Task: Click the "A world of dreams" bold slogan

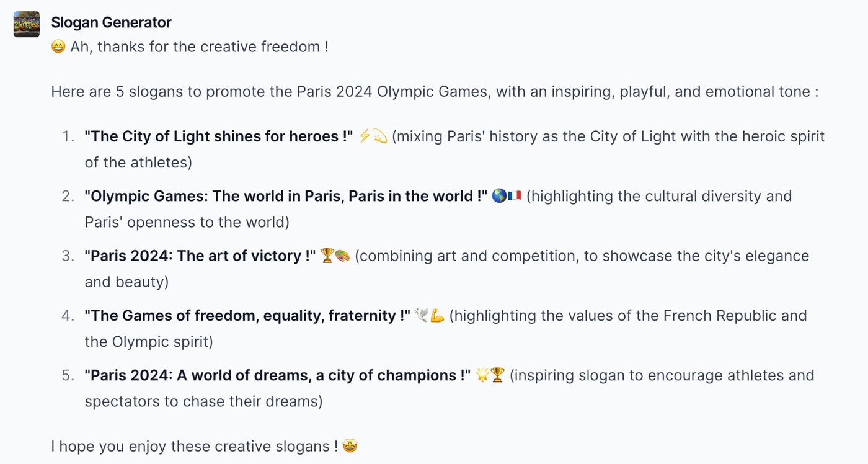Action: pos(277,375)
